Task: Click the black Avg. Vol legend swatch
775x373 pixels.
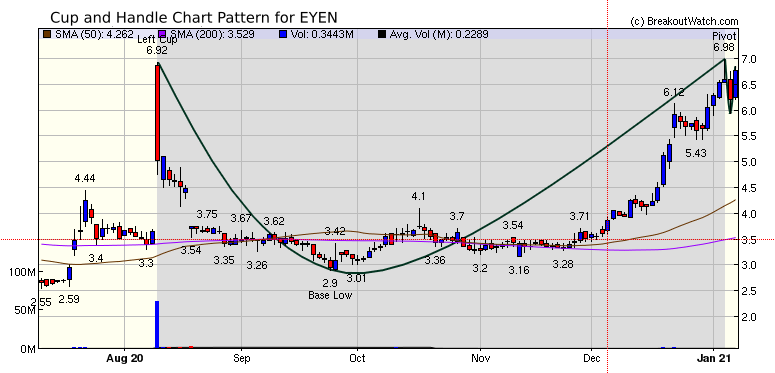Action: pos(382,34)
